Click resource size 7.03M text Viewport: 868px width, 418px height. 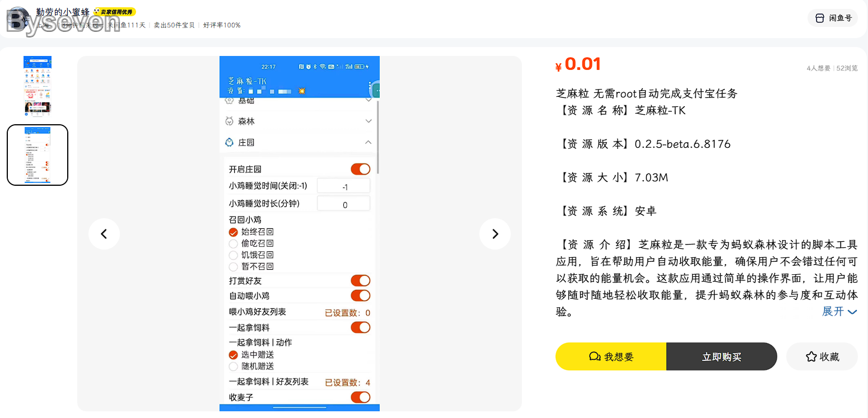point(651,177)
